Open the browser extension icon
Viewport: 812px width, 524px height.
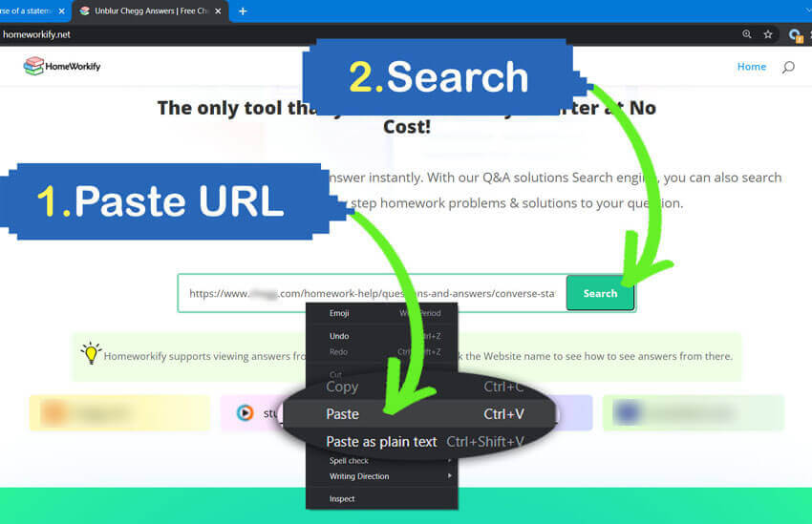pos(795,34)
